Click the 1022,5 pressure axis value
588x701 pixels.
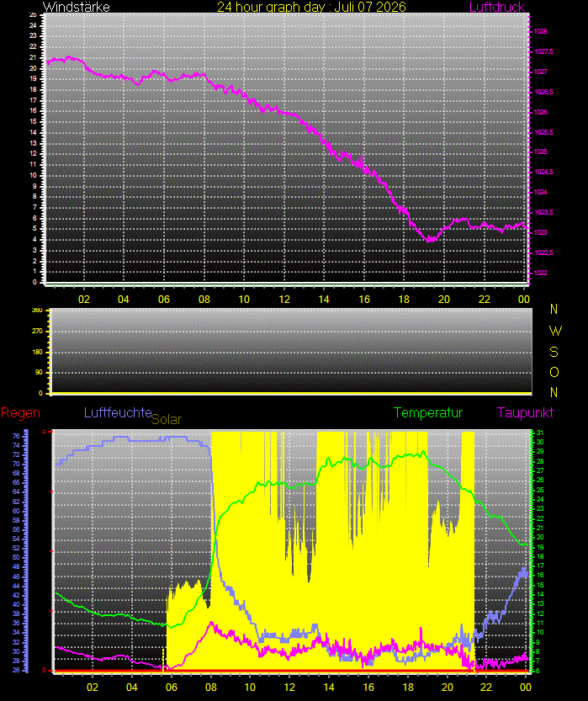543,252
